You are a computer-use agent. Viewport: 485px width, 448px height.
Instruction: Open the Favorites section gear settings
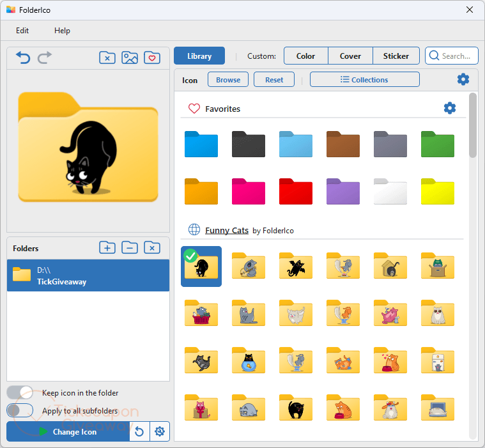point(450,108)
